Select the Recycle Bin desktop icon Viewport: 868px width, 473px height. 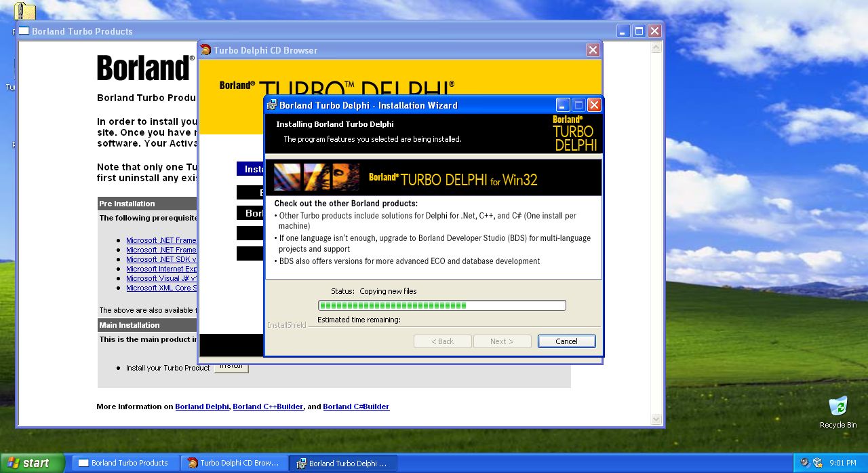(838, 412)
